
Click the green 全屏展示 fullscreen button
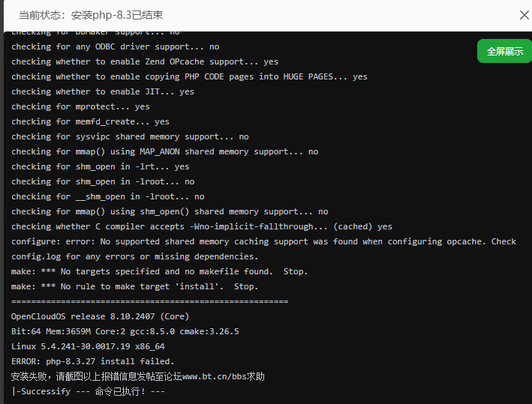(504, 51)
